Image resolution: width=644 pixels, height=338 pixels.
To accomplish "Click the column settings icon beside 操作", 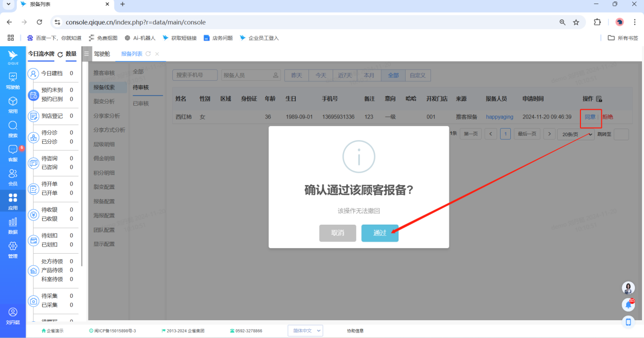I will point(599,99).
